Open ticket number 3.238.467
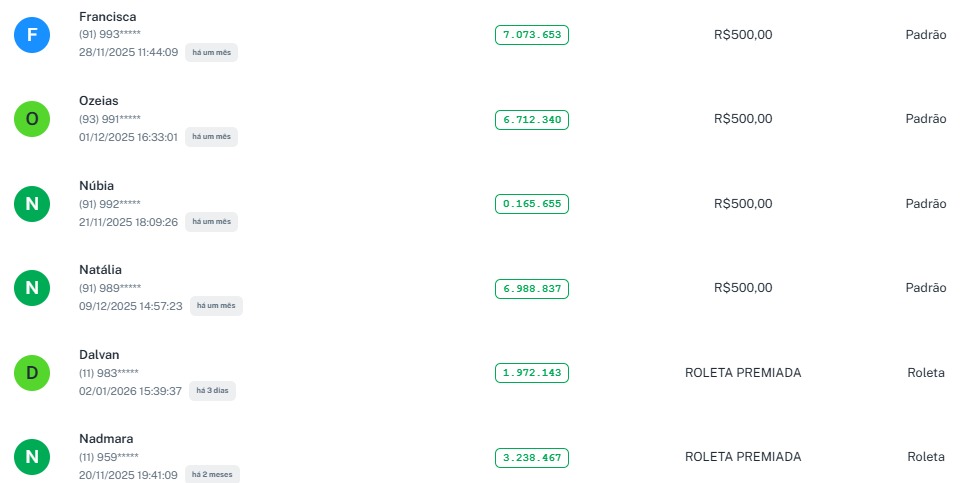971x483 pixels. pyautogui.click(x=531, y=457)
